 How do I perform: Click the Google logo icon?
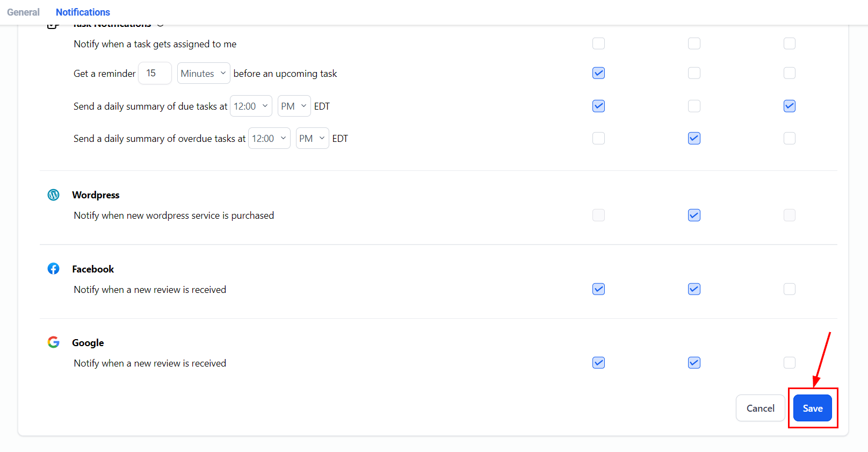[53, 342]
